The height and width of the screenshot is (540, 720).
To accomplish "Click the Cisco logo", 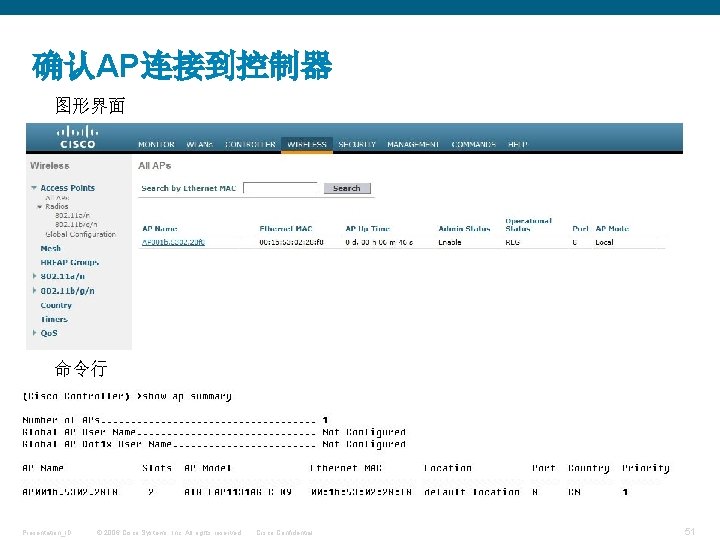I will tap(77, 137).
